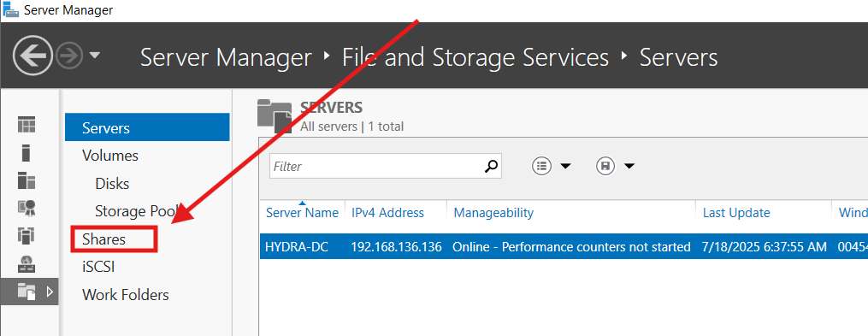Expand the criteria list dropdown arrow
The width and height of the screenshot is (868, 336).
[565, 166]
